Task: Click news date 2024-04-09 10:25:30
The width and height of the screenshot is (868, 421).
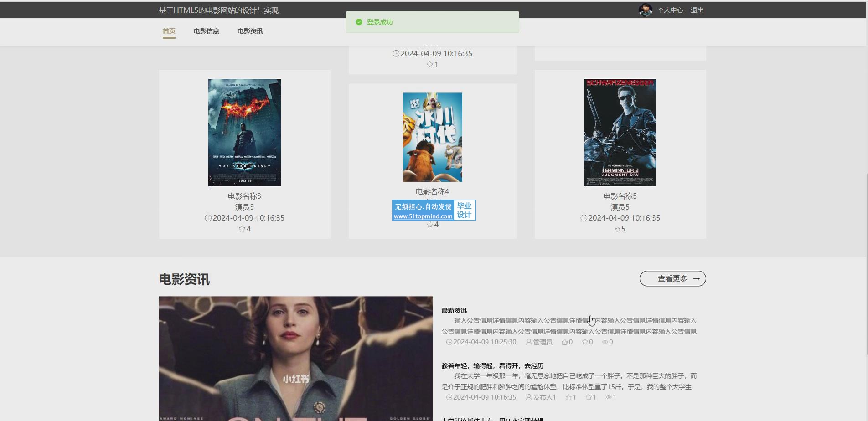Action: coord(485,342)
